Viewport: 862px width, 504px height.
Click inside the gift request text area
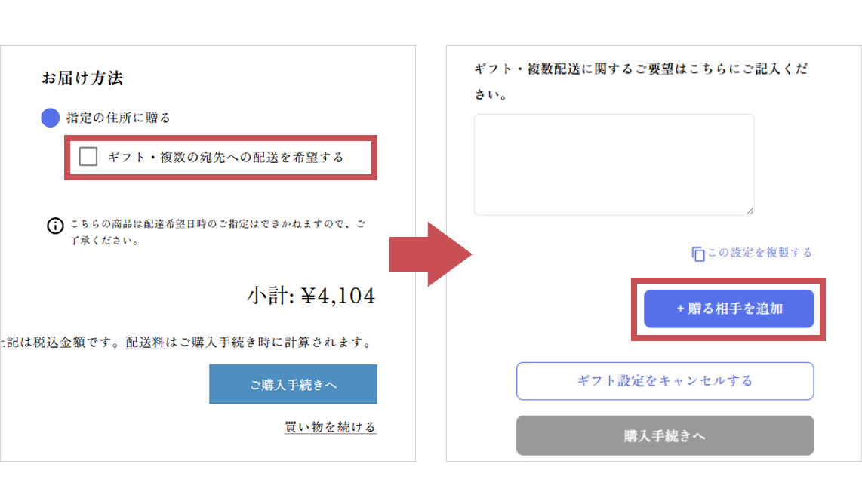click(x=614, y=164)
